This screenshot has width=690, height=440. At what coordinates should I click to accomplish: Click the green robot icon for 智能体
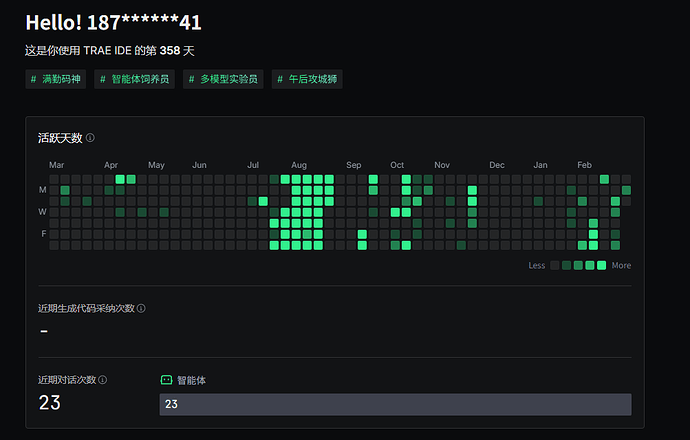click(x=166, y=380)
